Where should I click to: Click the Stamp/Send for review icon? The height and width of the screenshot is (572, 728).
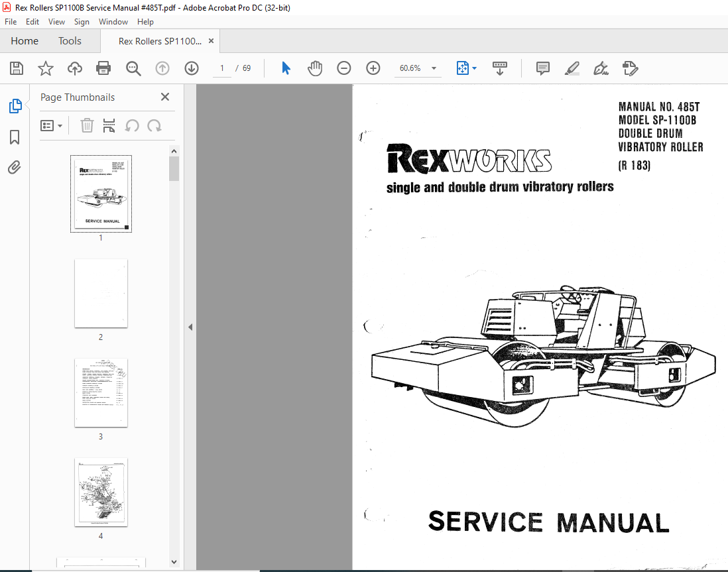[x=630, y=68]
